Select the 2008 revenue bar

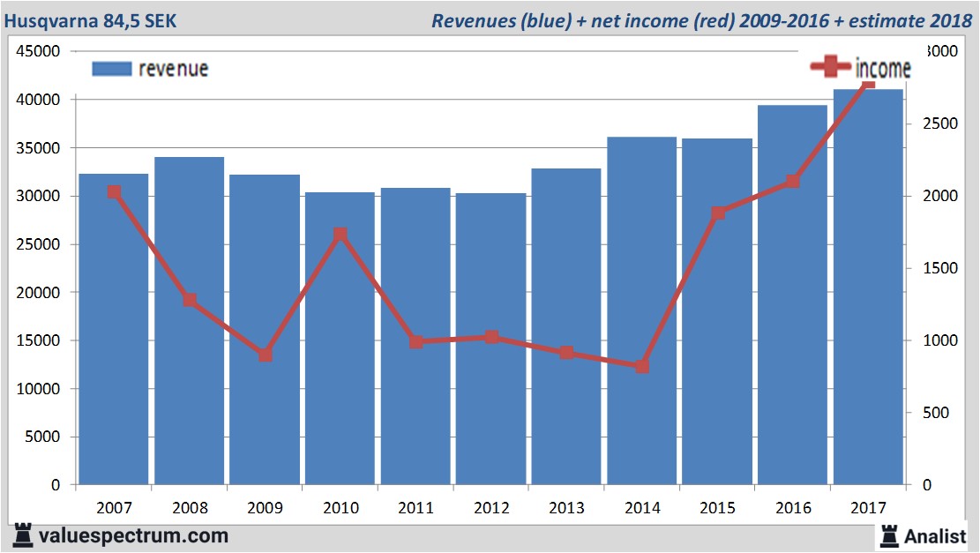tap(190, 321)
